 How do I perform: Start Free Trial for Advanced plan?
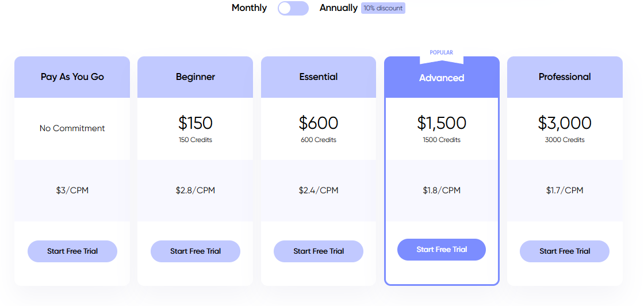click(x=442, y=250)
